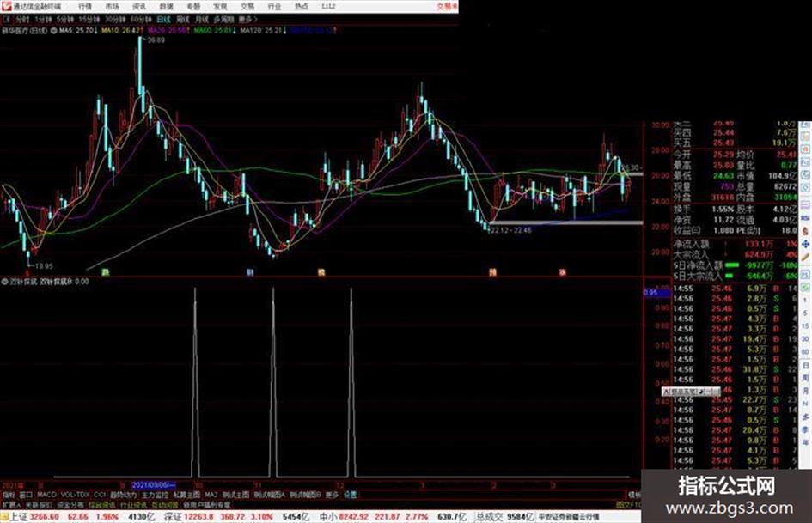Select the 月线 period tab
The height and width of the screenshot is (523, 812).
[x=201, y=19]
